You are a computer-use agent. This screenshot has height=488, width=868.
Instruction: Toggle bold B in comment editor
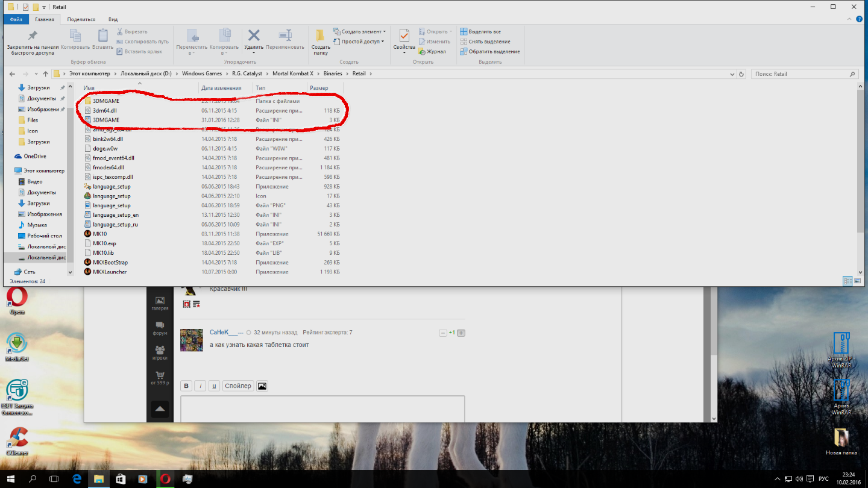[x=186, y=386]
